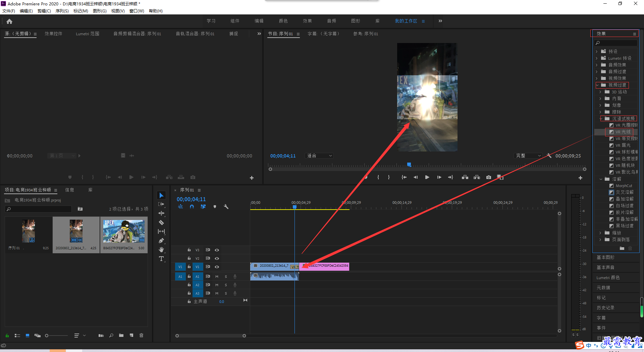Toggle lock on track V3
The width and height of the screenshot is (644, 352).
click(189, 250)
